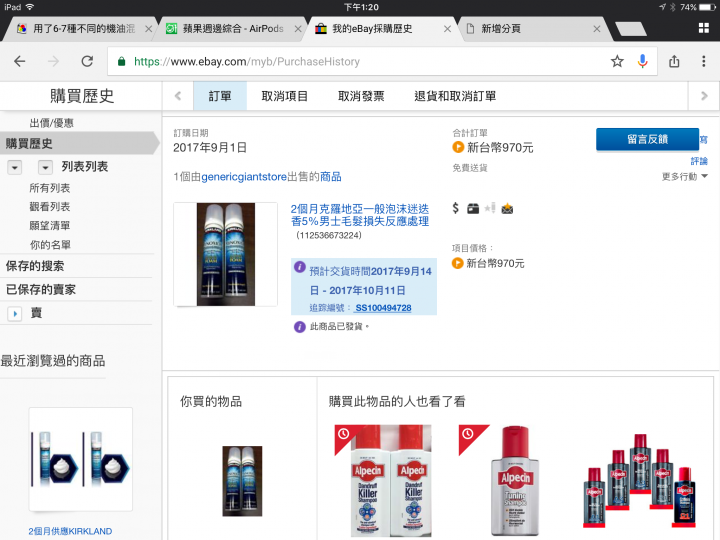
Task: Open 願望清單 in sidebar
Action: point(50,225)
